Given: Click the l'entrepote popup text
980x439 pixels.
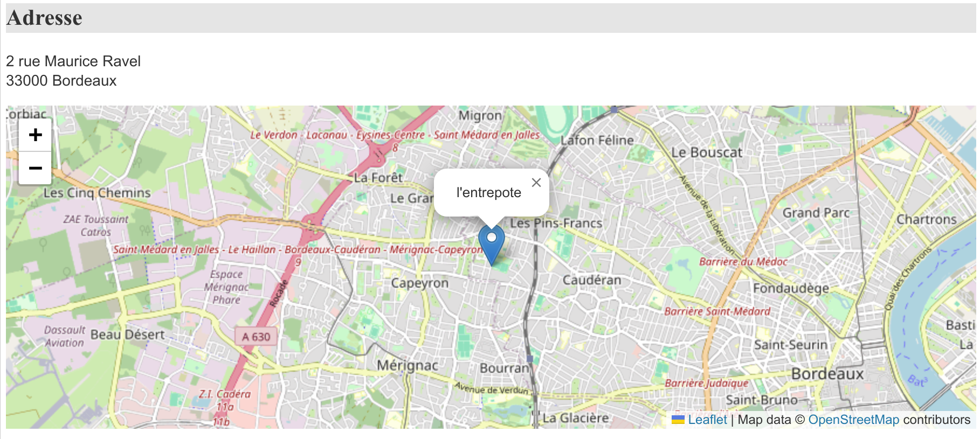Looking at the screenshot, I should click(x=488, y=193).
